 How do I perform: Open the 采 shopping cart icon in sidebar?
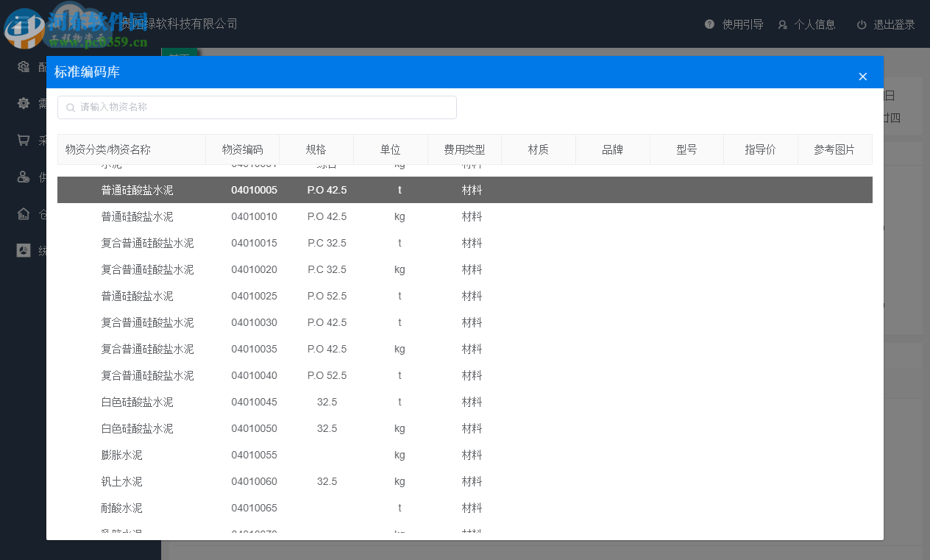click(x=24, y=140)
